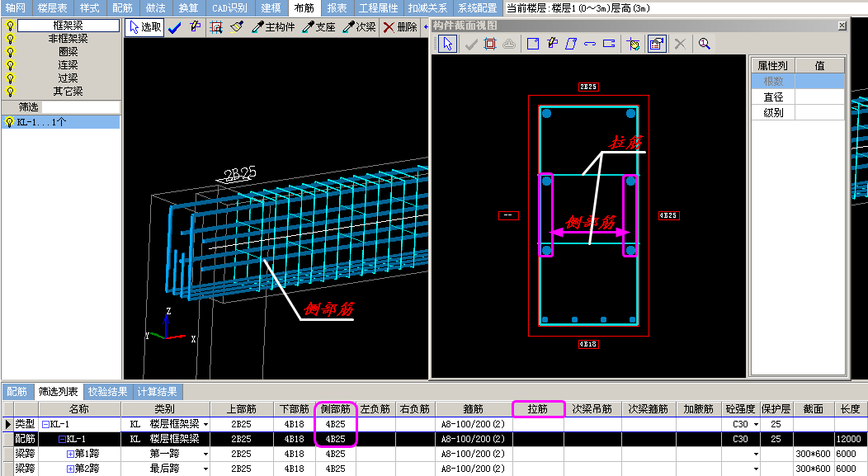868x476 pixels.
Task: Open the 楼层框架梁 dropdown in 类型 row
Action: point(205,425)
